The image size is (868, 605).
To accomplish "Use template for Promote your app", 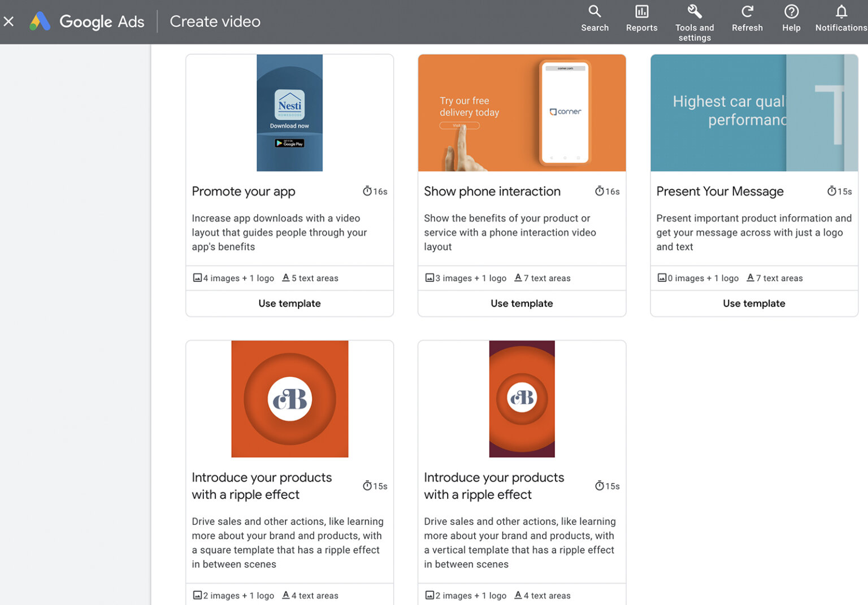I will point(289,303).
